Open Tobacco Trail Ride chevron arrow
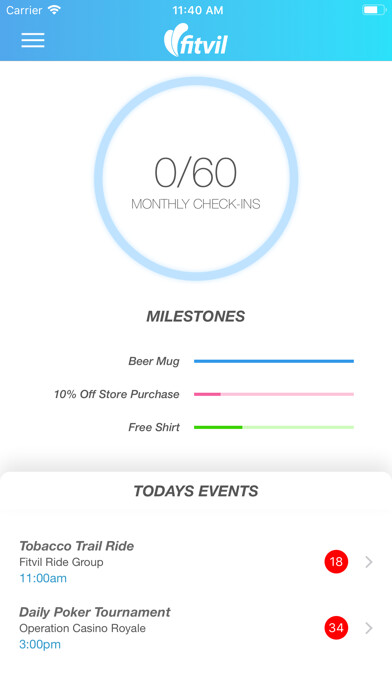 point(369,562)
